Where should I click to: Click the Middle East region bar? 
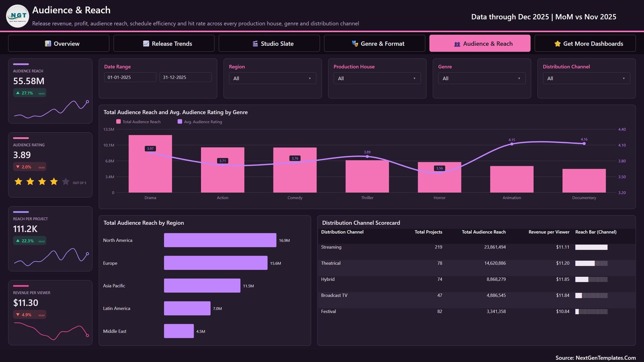tap(179, 331)
